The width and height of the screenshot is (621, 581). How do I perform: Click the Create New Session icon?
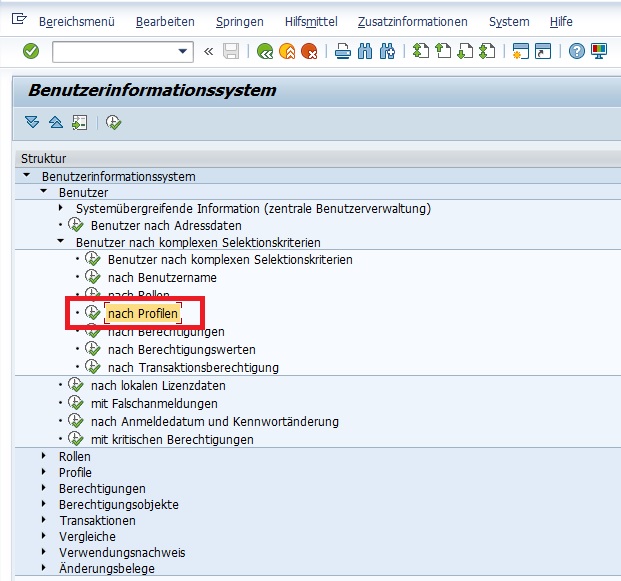(x=520, y=51)
